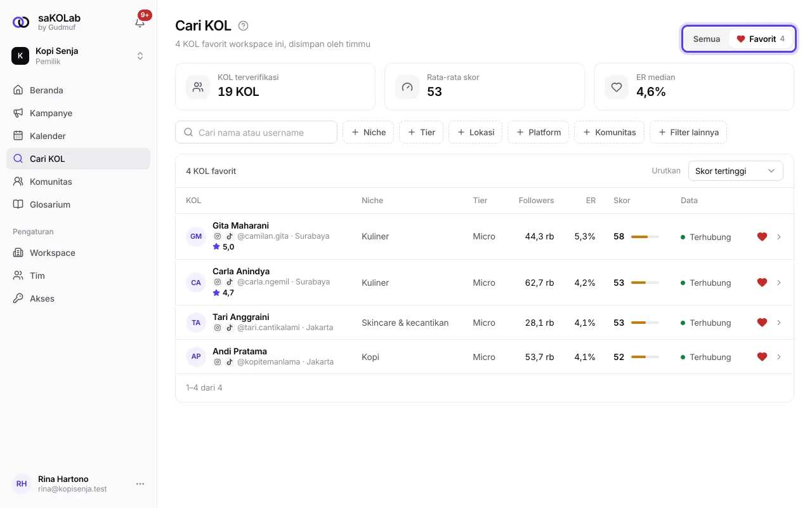The image size is (812, 508).
Task: Open the Workspace settings page
Action: 78,253
